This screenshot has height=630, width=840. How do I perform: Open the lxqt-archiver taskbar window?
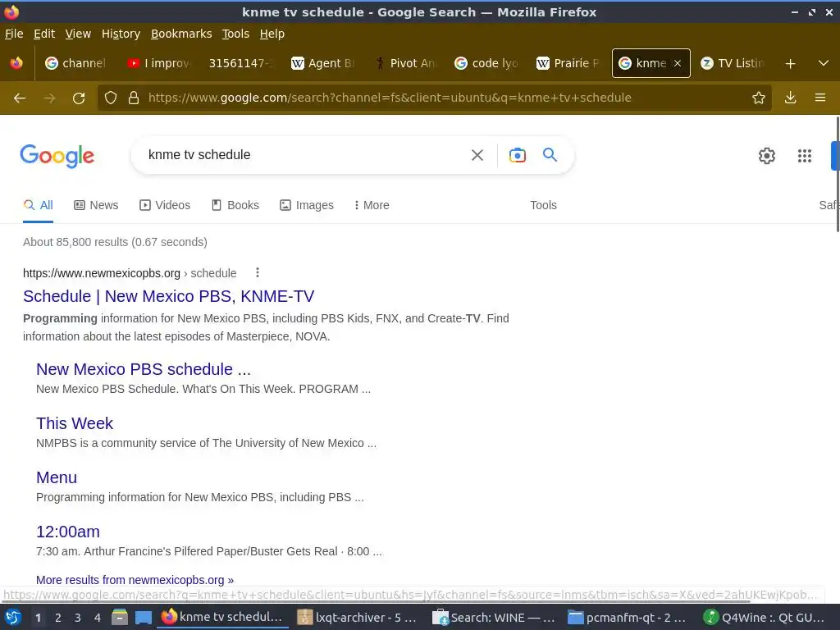click(x=358, y=618)
